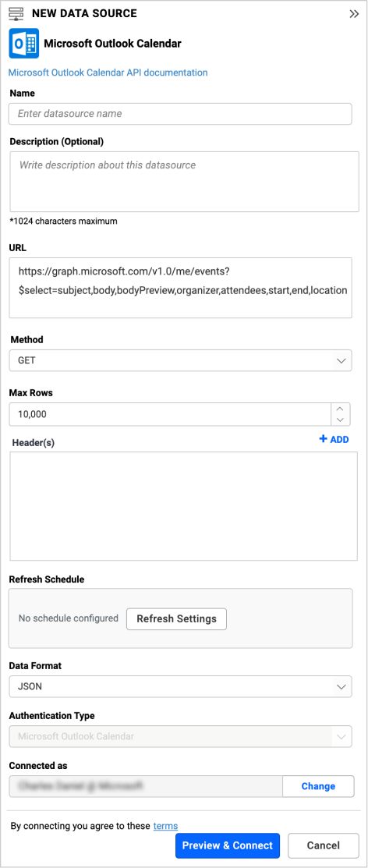Screen dimensions: 368x868
Task: Open the Authentication Type dropdown
Action: click(x=180, y=737)
